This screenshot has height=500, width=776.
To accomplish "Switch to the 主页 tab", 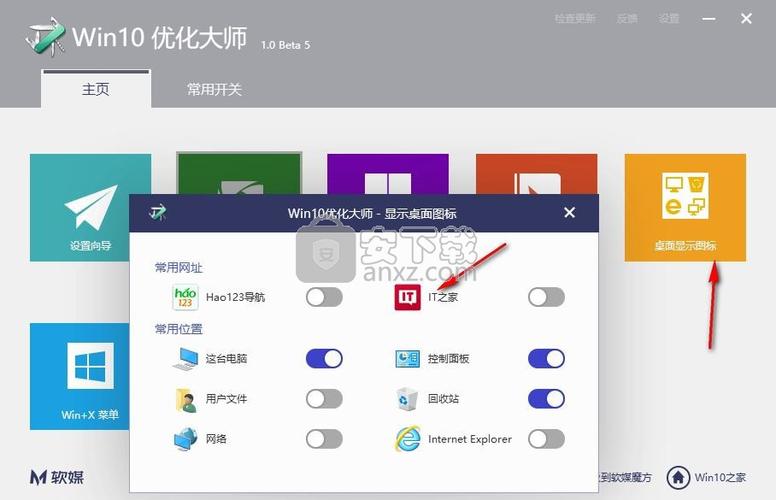I will pyautogui.click(x=96, y=89).
